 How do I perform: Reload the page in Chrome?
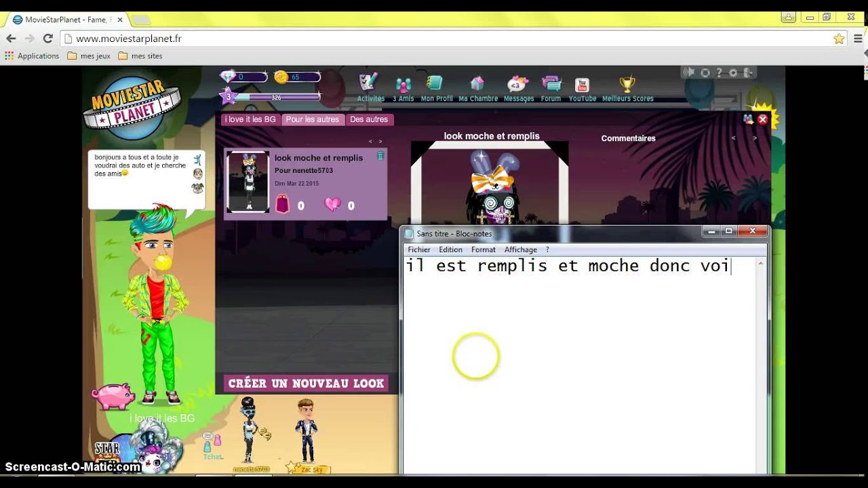pyautogui.click(x=47, y=39)
